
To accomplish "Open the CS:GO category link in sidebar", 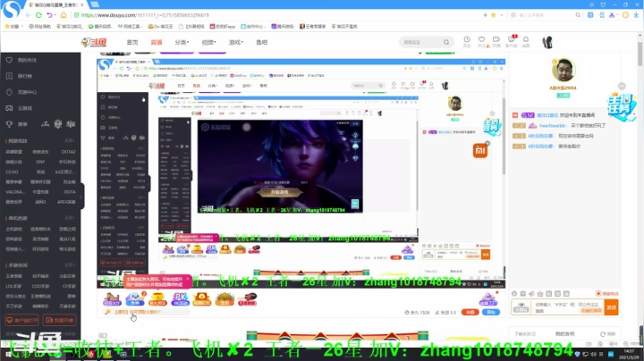I will tap(12, 172).
